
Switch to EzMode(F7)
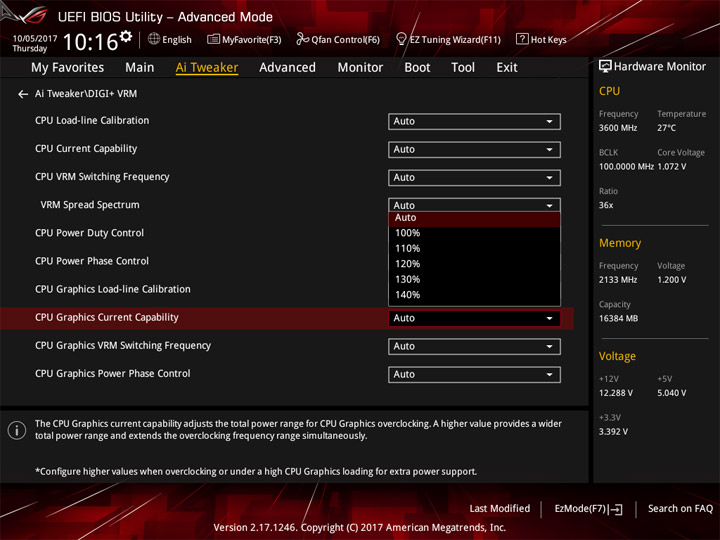coord(588,509)
